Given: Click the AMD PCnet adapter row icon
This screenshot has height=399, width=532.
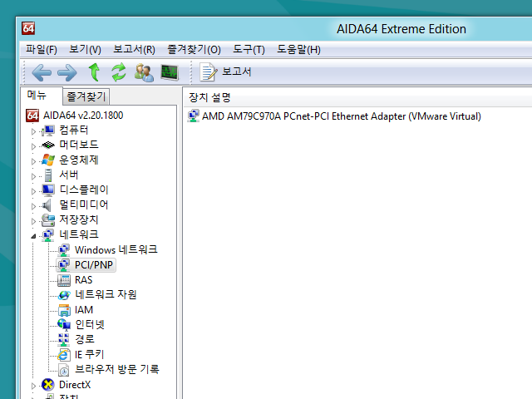Looking at the screenshot, I should 193,116.
